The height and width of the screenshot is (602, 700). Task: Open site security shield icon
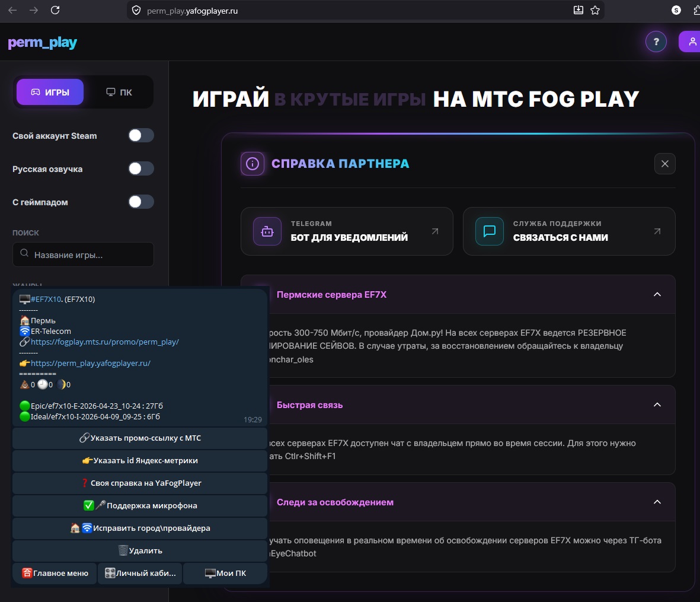(136, 11)
